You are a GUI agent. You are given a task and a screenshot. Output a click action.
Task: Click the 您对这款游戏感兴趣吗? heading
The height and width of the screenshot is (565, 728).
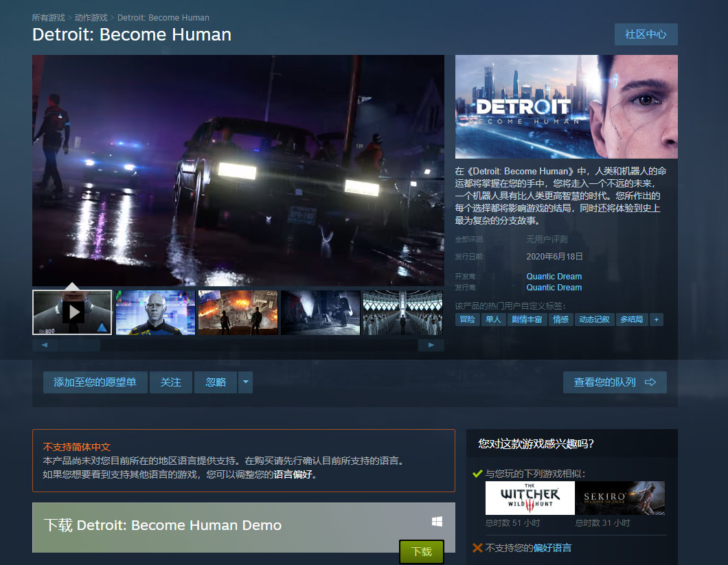[x=536, y=443]
